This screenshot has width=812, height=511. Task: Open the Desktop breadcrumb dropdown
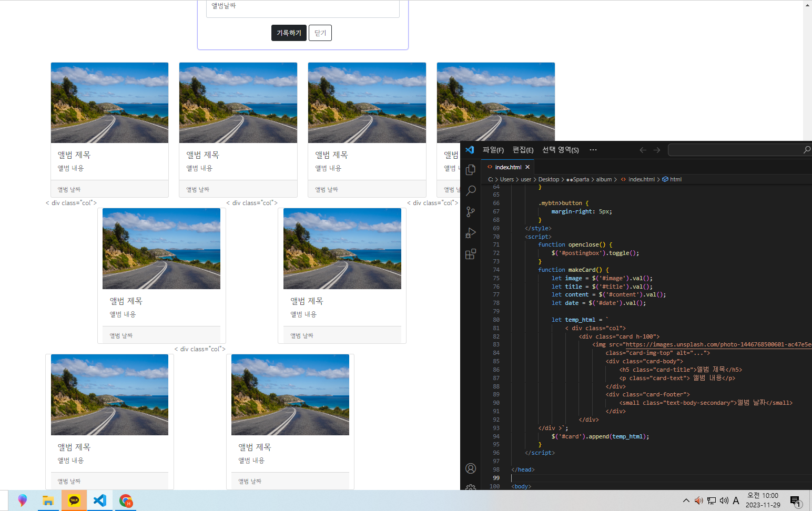[x=549, y=179]
